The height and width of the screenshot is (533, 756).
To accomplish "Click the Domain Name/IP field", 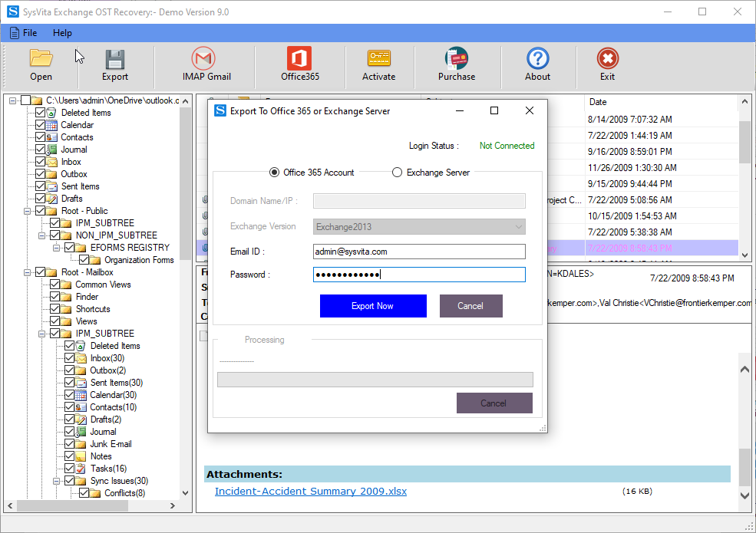I will click(419, 201).
